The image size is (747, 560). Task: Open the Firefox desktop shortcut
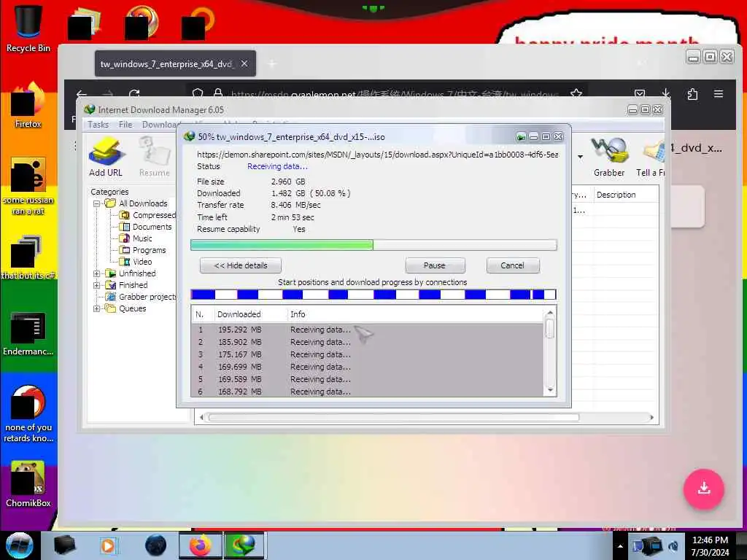28,106
